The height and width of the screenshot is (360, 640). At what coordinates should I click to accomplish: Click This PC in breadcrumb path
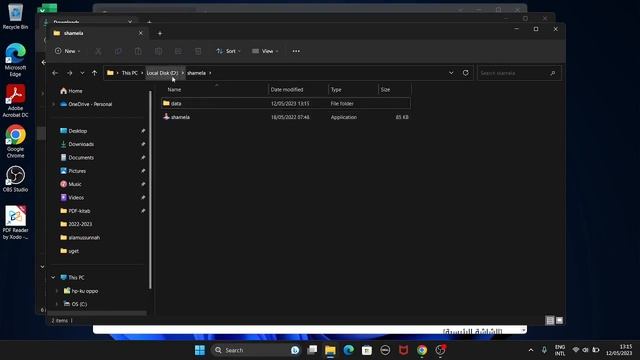coord(130,73)
